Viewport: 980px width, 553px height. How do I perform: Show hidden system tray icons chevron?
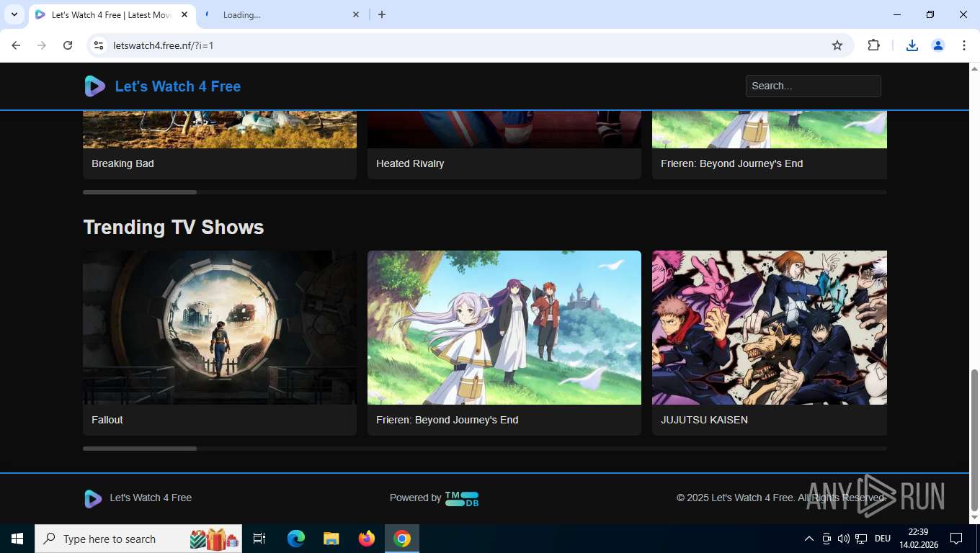tap(808, 539)
